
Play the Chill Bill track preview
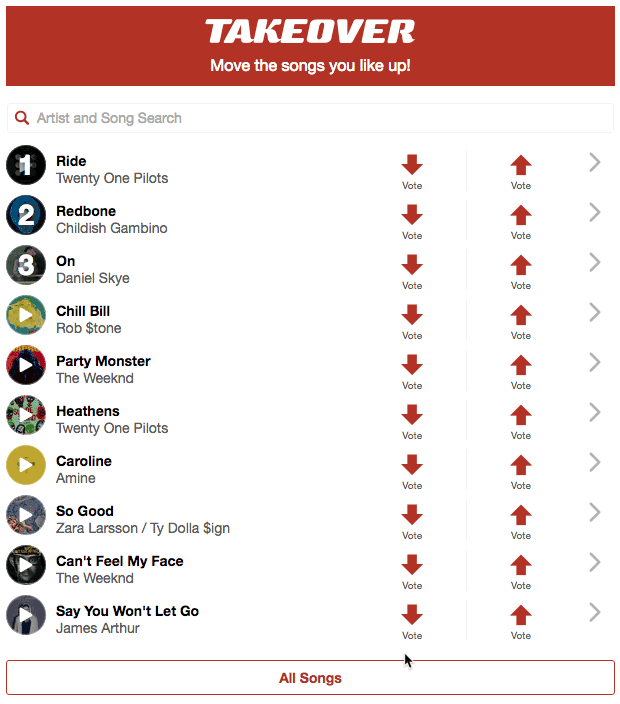(x=26, y=315)
